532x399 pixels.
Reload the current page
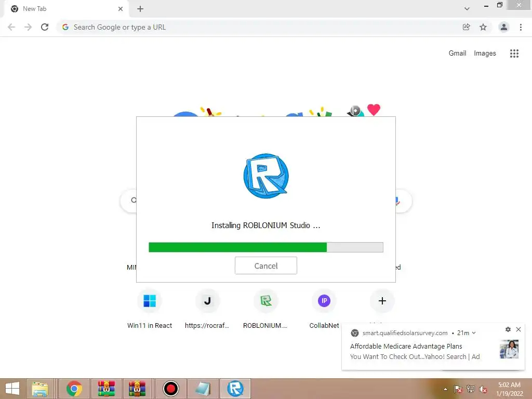click(x=45, y=27)
